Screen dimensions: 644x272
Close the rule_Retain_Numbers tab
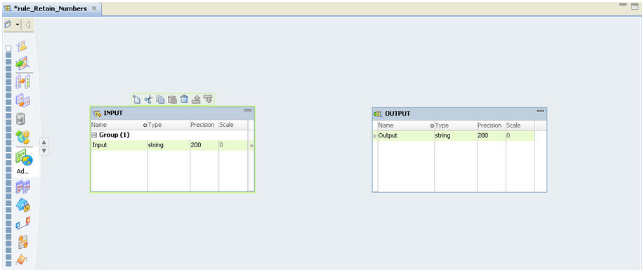point(94,8)
